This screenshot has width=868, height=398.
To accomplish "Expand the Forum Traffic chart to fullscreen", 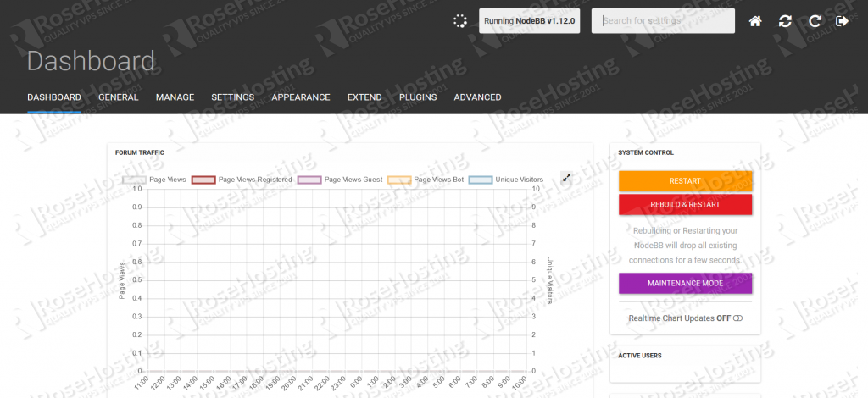I will click(566, 178).
